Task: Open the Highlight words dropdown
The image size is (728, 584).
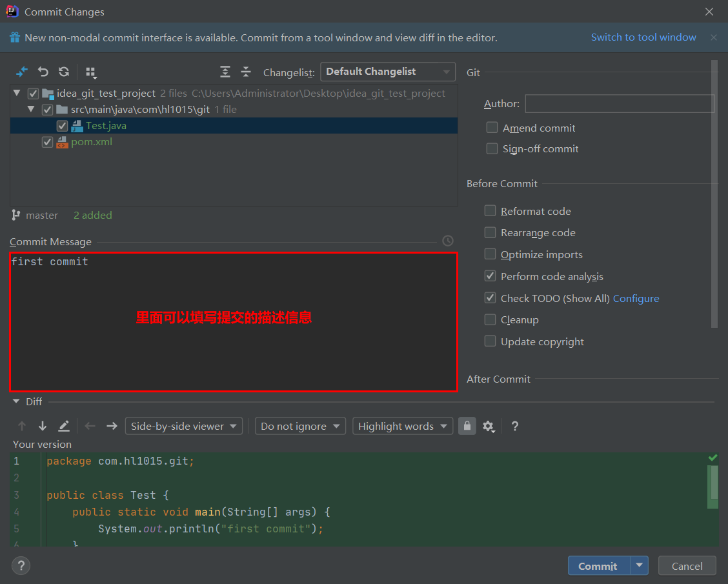Action: 403,426
